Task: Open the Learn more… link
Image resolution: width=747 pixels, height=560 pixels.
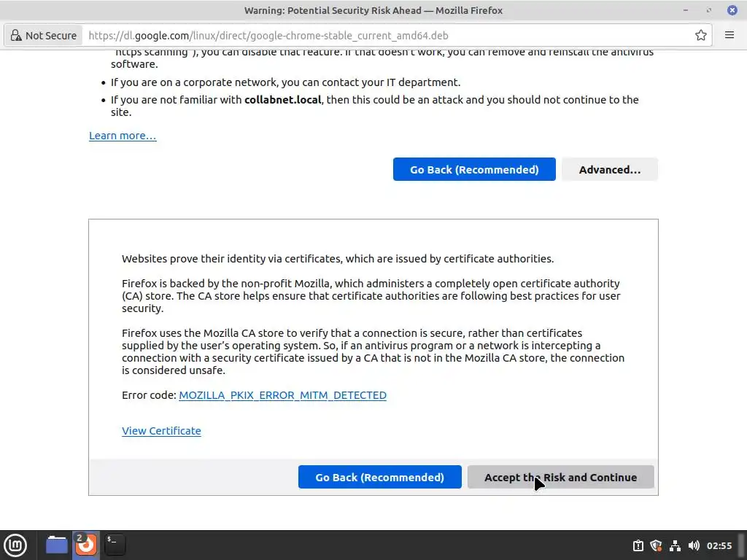Action: tap(123, 136)
